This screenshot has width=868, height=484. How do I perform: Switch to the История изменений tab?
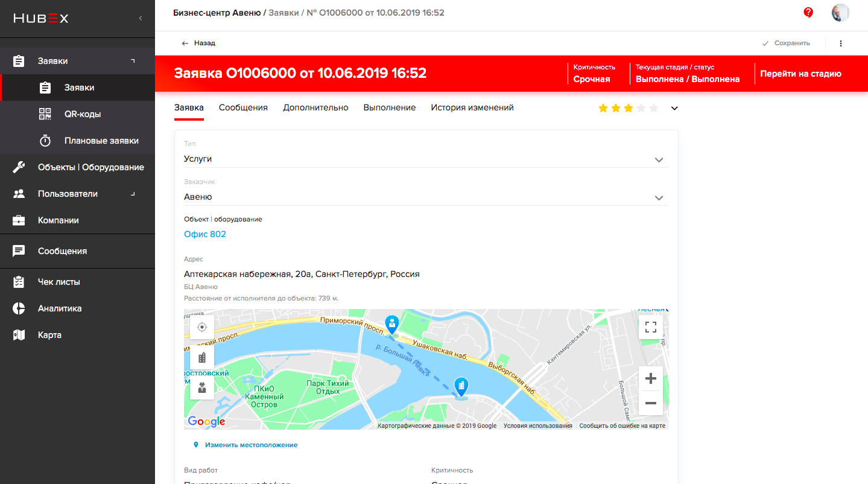pos(472,107)
